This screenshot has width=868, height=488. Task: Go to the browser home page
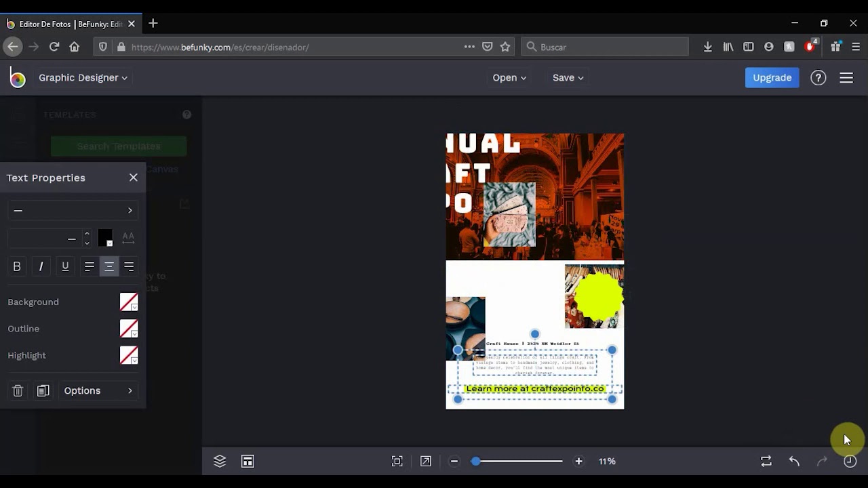point(75,47)
